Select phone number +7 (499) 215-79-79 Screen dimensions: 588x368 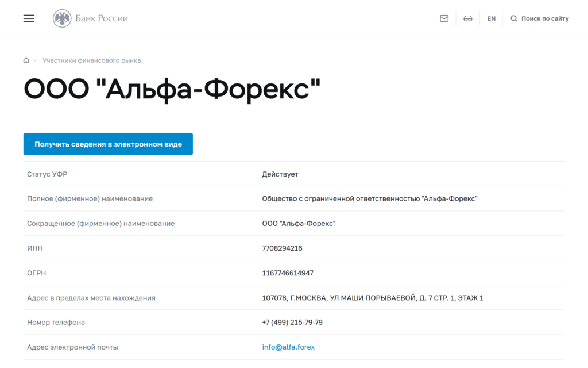click(292, 322)
